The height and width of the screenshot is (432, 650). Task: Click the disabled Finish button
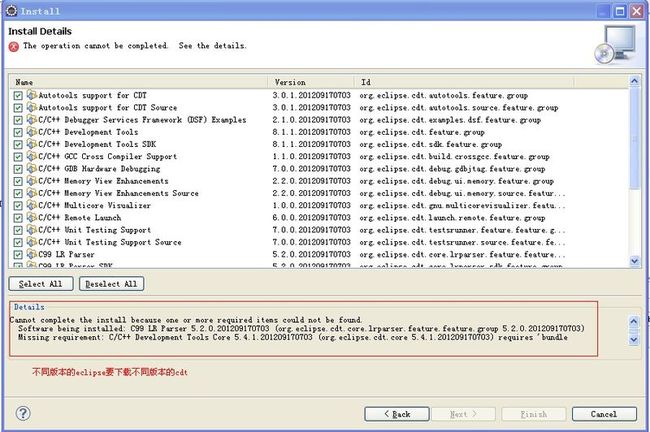(x=534, y=414)
